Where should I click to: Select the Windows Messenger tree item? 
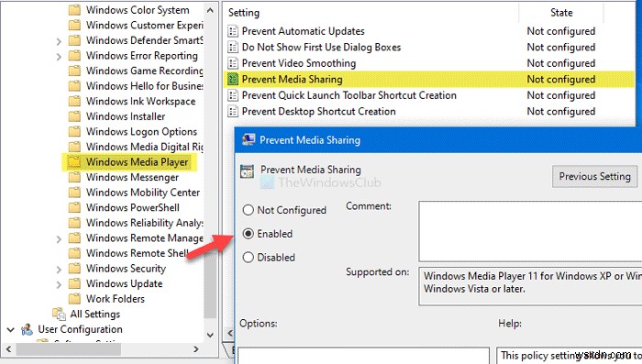coord(132,177)
